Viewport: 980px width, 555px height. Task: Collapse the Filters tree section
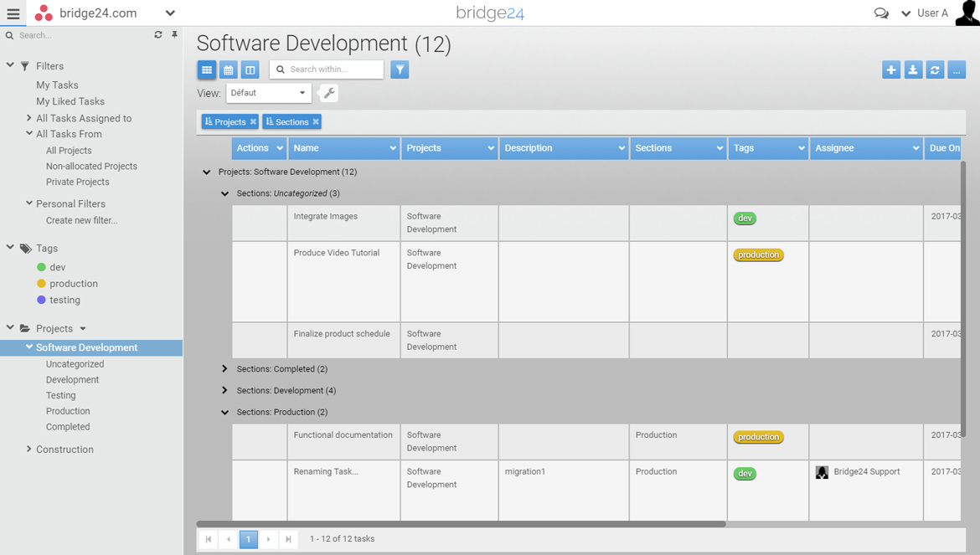(10, 65)
